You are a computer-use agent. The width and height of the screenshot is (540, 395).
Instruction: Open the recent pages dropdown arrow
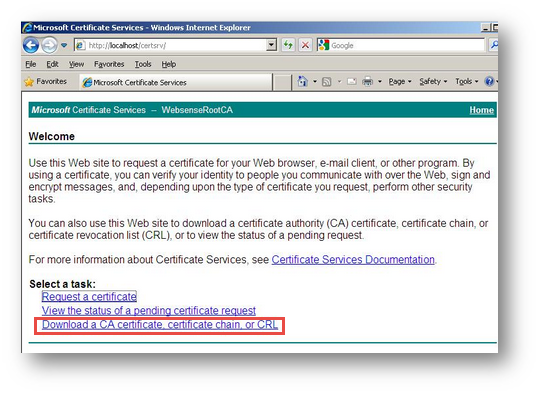click(x=64, y=45)
